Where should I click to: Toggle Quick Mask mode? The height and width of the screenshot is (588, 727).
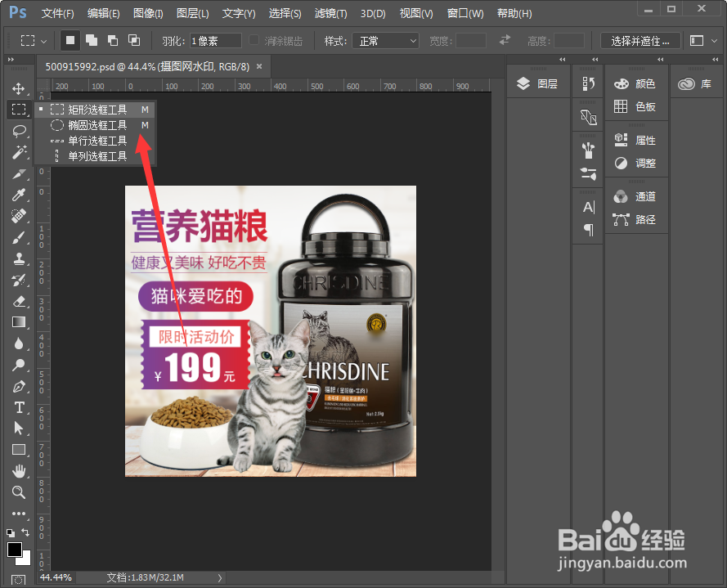click(x=18, y=580)
